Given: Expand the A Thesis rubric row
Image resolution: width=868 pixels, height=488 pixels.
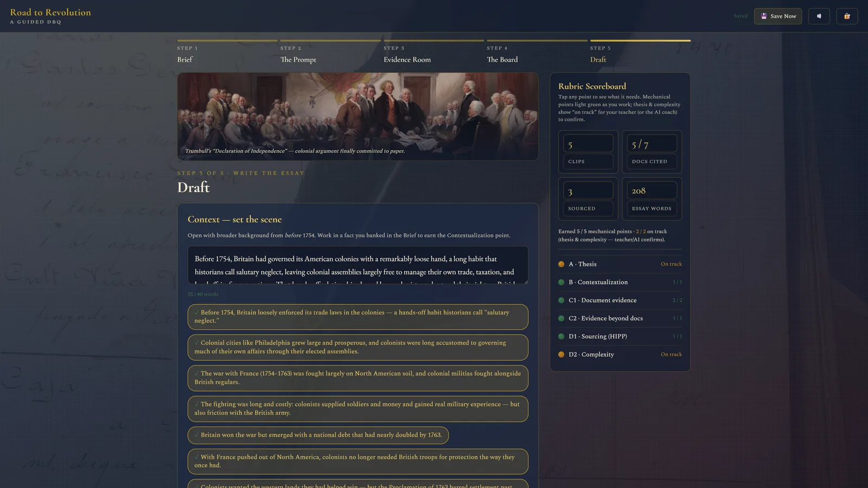Looking at the screenshot, I should click(620, 264).
